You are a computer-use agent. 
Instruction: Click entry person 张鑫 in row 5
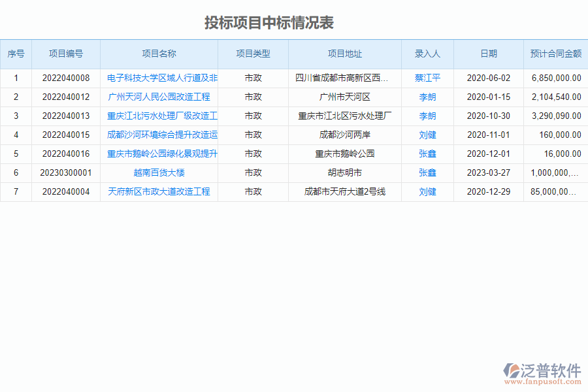427,154
